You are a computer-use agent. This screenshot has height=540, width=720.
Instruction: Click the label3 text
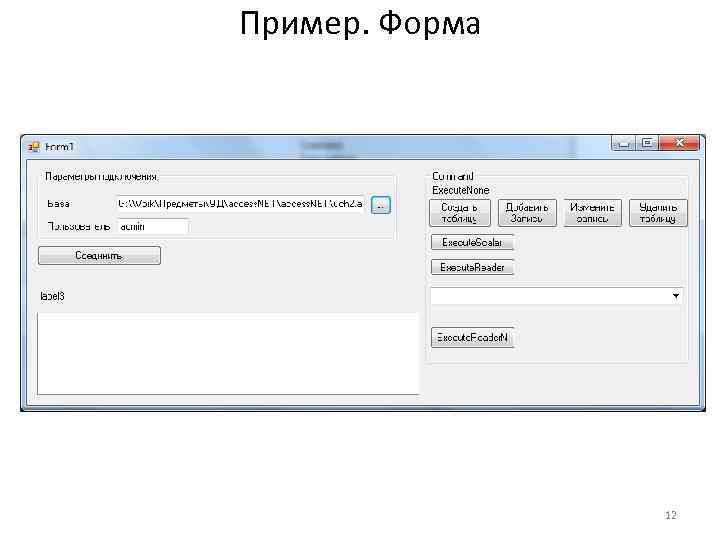click(x=52, y=296)
